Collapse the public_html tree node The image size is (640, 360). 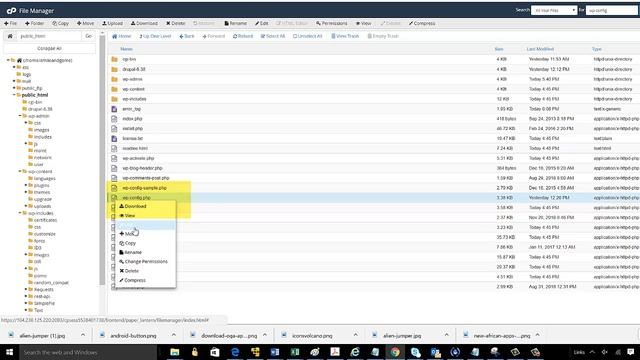click(14, 95)
